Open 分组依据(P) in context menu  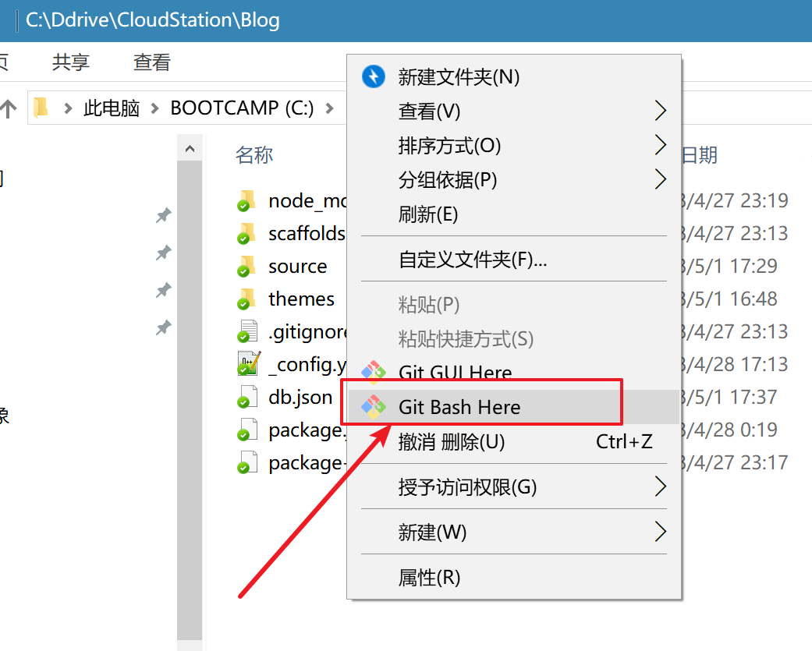point(513,179)
